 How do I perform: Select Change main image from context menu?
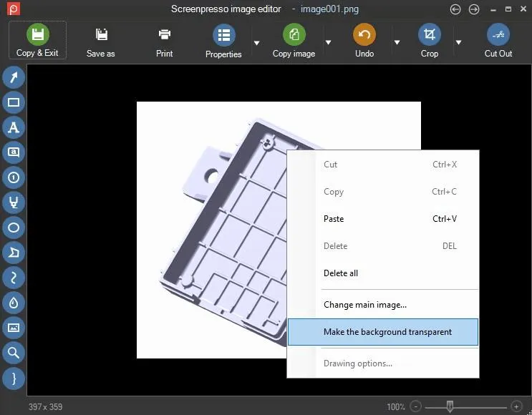(x=365, y=305)
